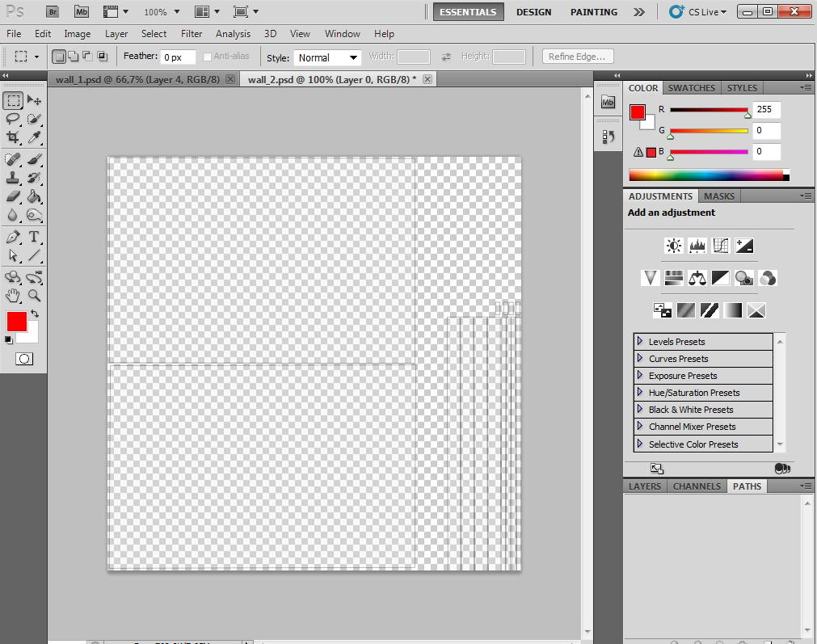Select the Clone Stamp tool
The image size is (817, 644).
pos(14,178)
